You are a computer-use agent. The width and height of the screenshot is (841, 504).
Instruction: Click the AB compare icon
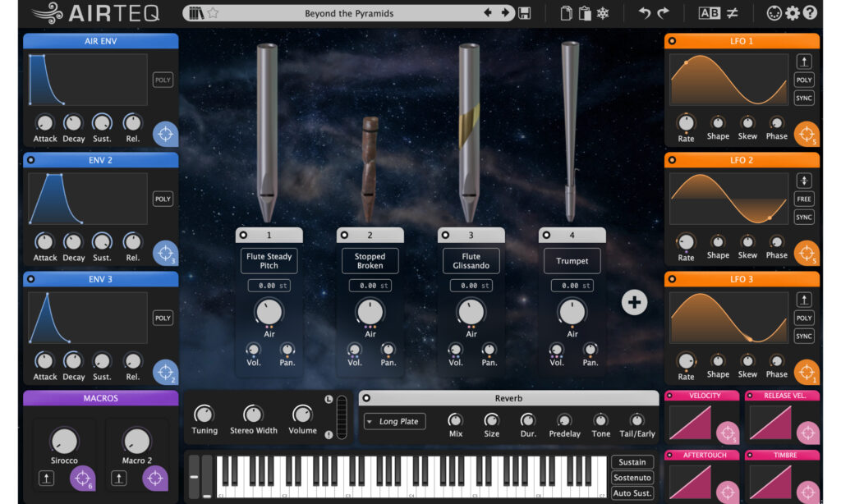tap(709, 13)
